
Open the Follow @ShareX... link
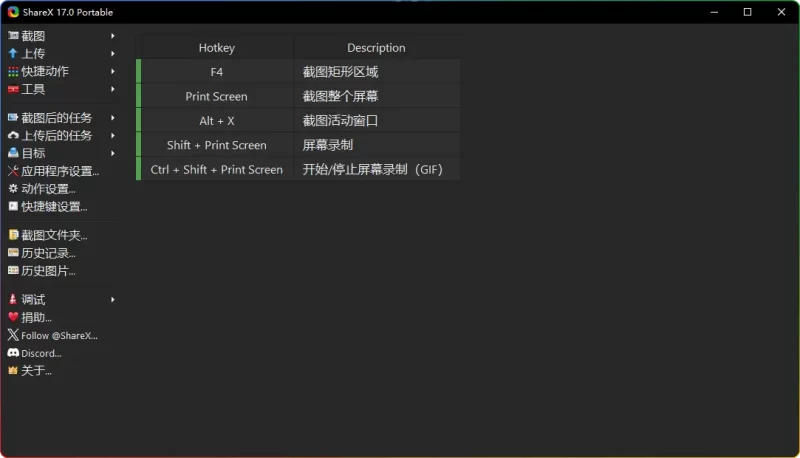tap(59, 336)
